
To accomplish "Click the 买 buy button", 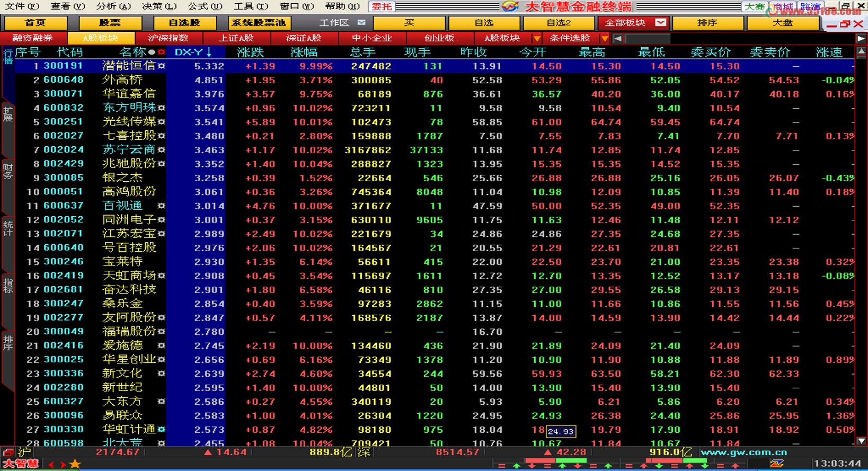I will tap(409, 23).
